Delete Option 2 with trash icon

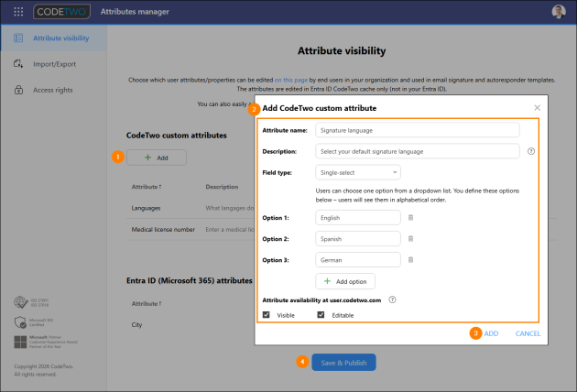(x=410, y=239)
